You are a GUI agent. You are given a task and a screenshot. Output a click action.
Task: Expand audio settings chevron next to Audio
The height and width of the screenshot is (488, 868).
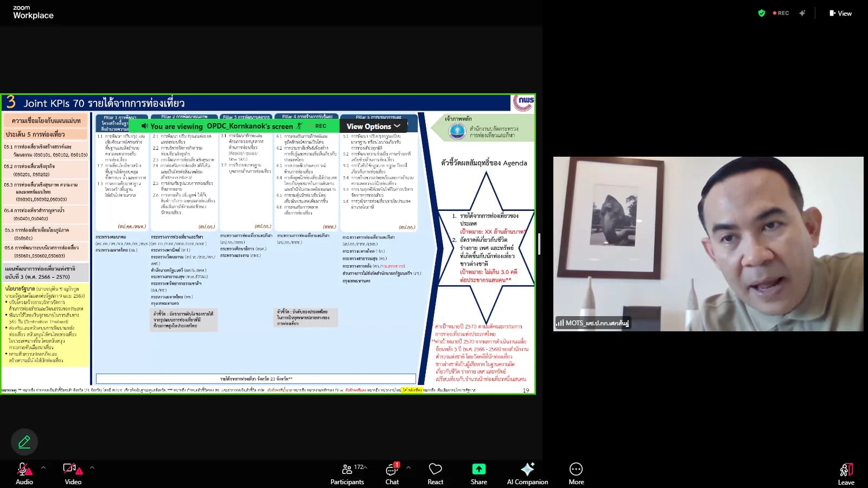(x=43, y=467)
